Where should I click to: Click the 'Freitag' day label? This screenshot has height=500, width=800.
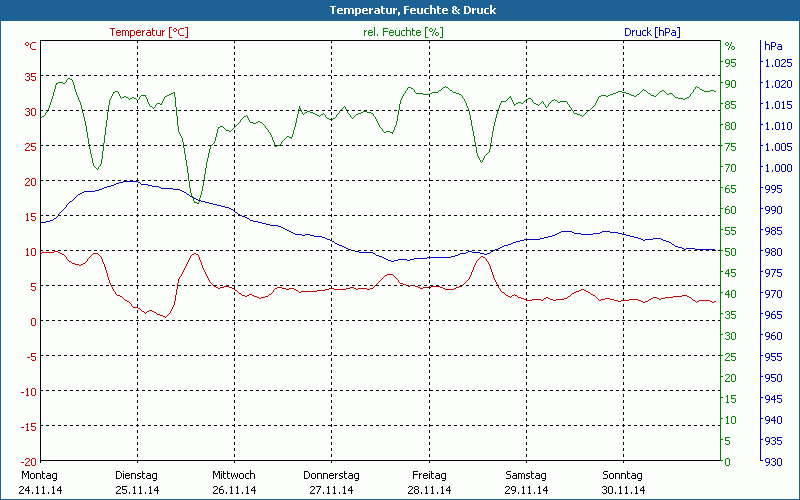click(429, 476)
